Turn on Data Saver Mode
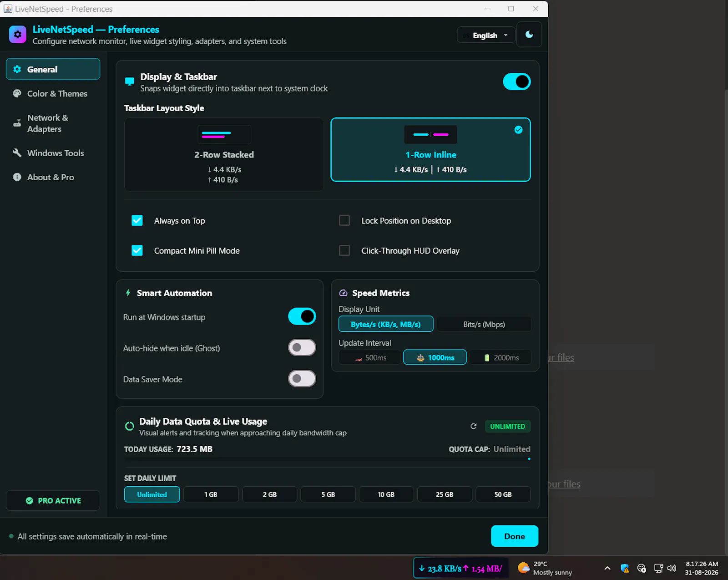Image resolution: width=728 pixels, height=580 pixels. (302, 379)
